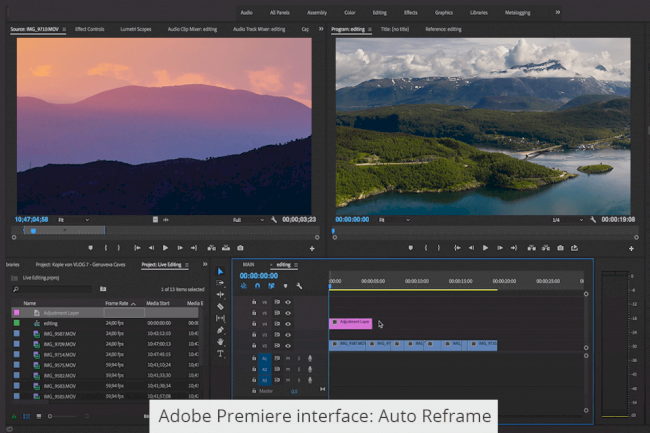Open Program monitor 1/4 resolution dropdown

(567, 220)
